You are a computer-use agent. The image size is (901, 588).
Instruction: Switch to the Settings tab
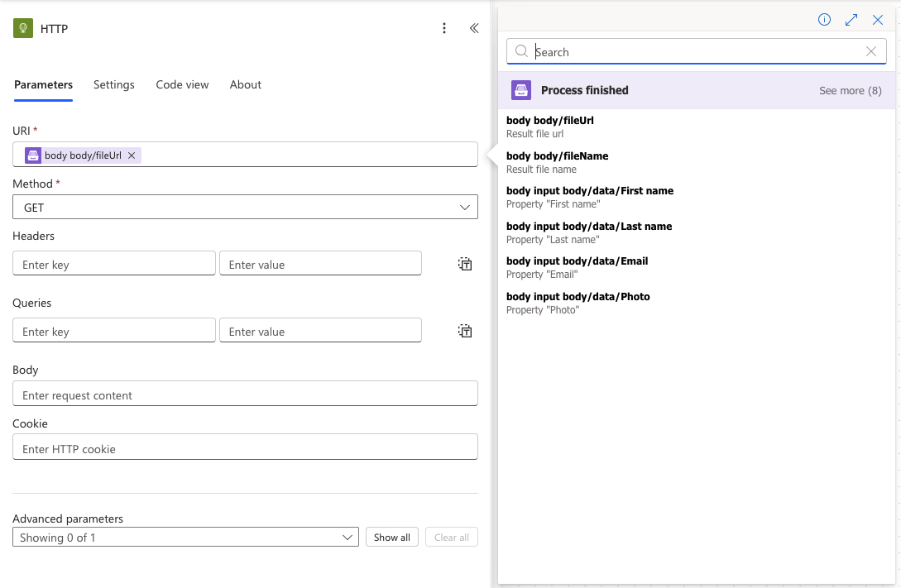pos(114,84)
